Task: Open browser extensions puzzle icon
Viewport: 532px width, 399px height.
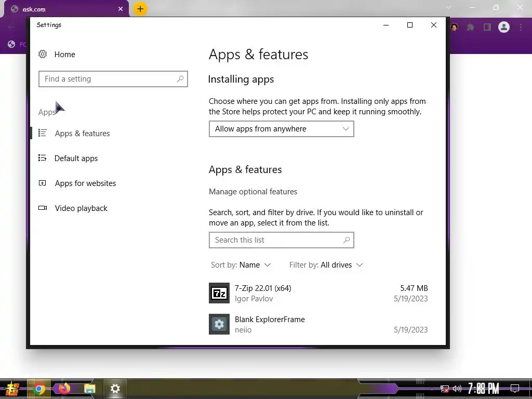Action: (470, 27)
